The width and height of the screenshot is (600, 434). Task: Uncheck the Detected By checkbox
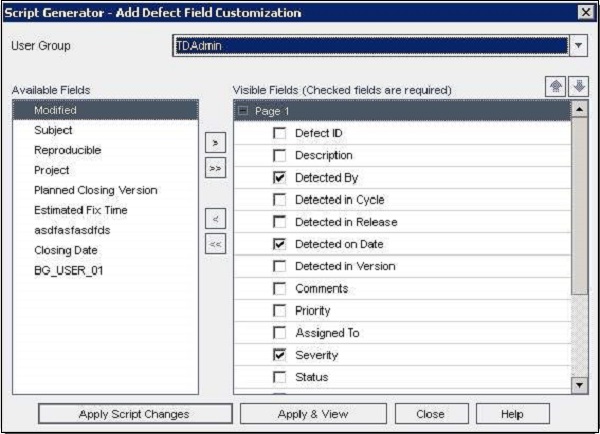click(279, 177)
